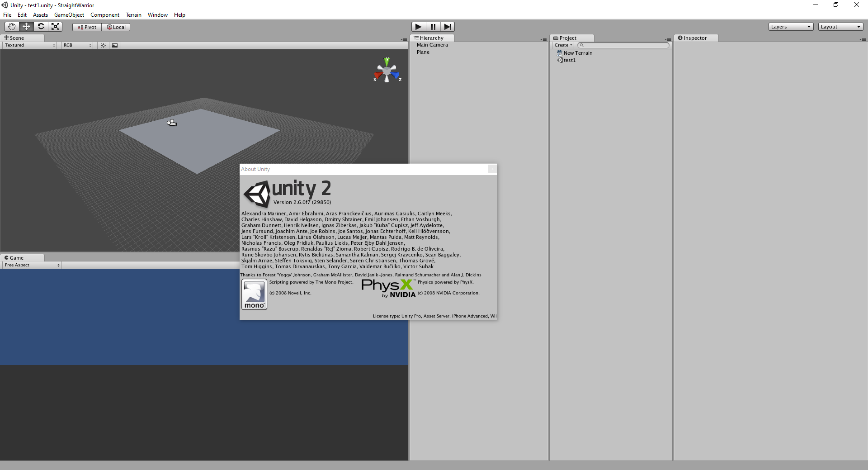
Task: Open the Help menu
Action: [179, 15]
